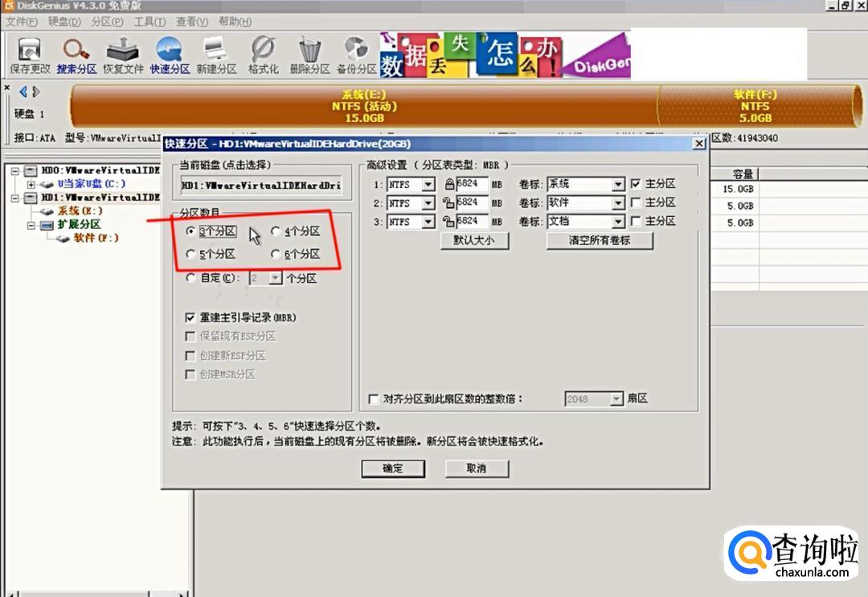This screenshot has width=868, height=597.
Task: Open the 工具(T) menu
Action: (149, 22)
